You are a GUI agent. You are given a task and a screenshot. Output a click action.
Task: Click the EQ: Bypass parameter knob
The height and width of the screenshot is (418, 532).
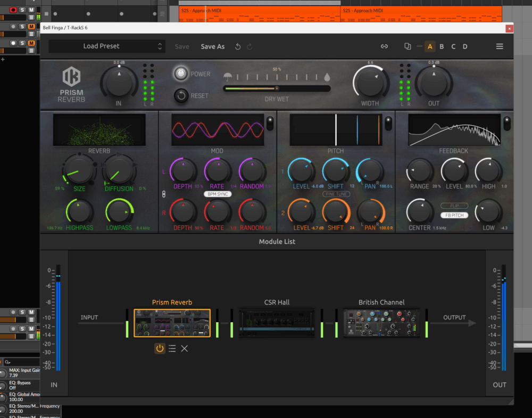coord(3,386)
